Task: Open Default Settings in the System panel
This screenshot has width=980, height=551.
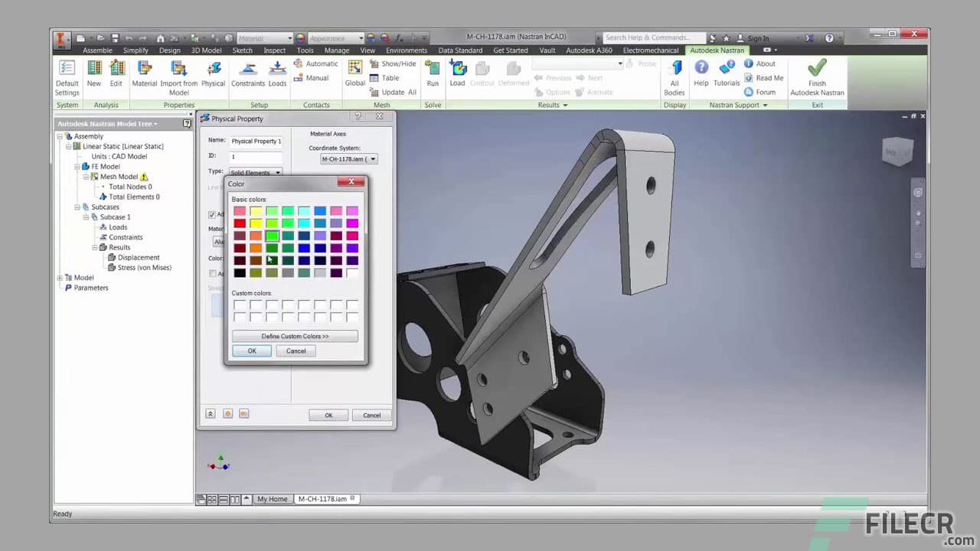Action: coord(67,73)
